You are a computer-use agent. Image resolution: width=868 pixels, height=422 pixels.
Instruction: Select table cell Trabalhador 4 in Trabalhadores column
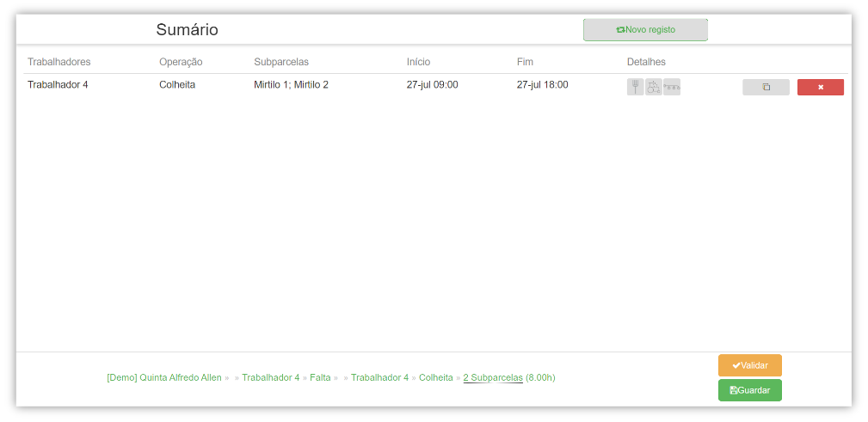tap(58, 85)
